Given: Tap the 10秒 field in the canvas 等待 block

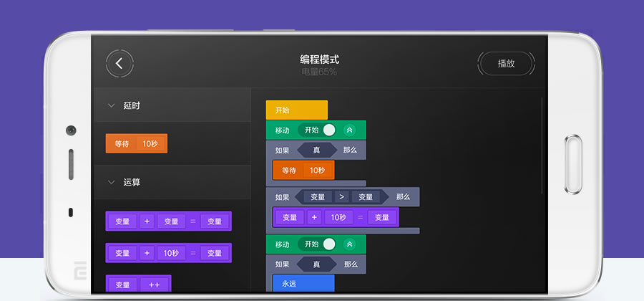Looking at the screenshot, I should [x=317, y=171].
